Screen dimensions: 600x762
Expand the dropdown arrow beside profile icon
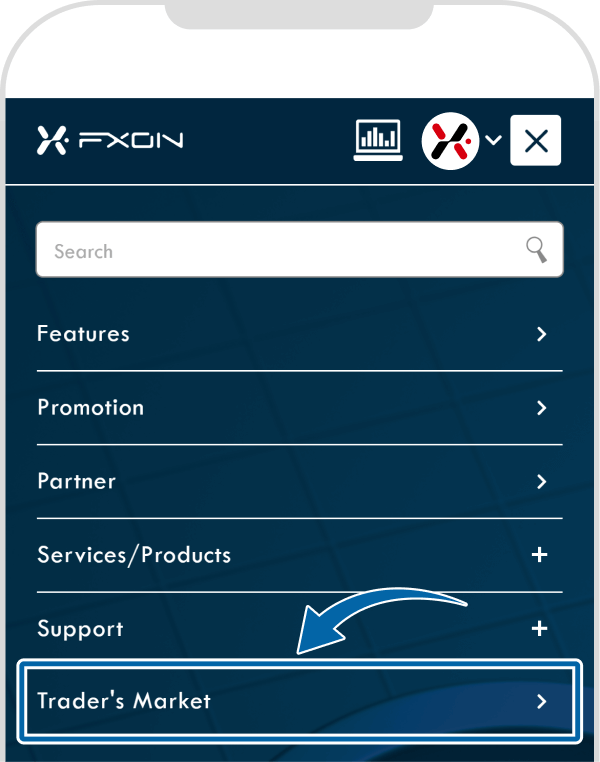493,140
